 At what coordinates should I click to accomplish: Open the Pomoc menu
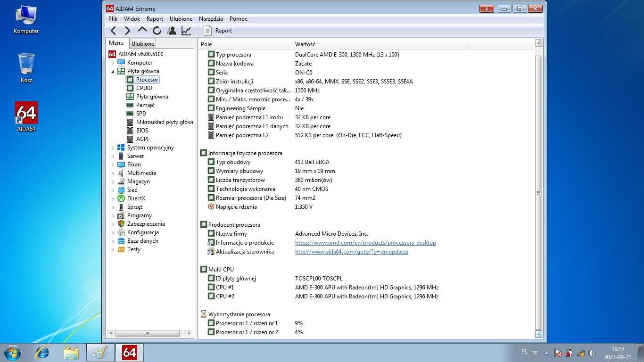(239, 19)
